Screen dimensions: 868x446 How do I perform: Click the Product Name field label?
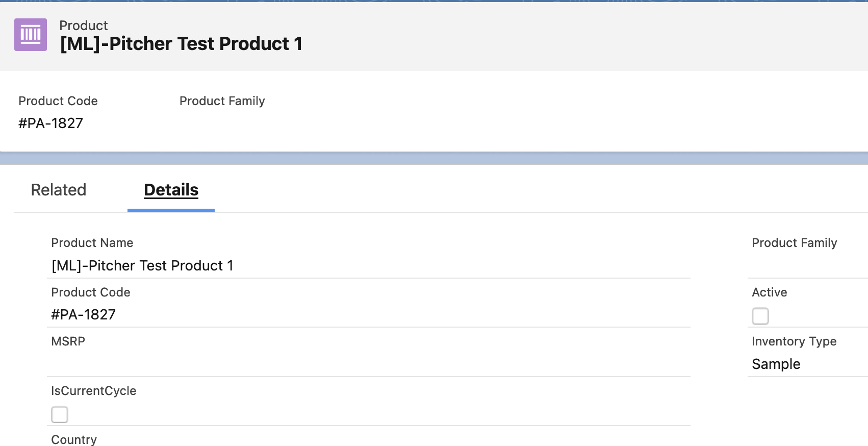tap(92, 243)
